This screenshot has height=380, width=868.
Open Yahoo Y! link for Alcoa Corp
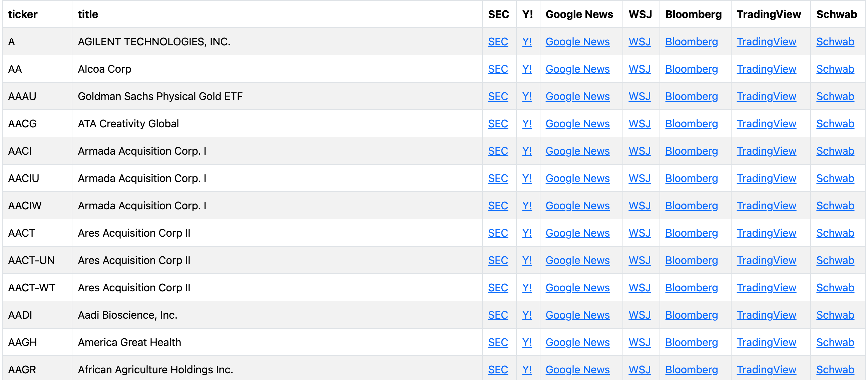(x=527, y=69)
